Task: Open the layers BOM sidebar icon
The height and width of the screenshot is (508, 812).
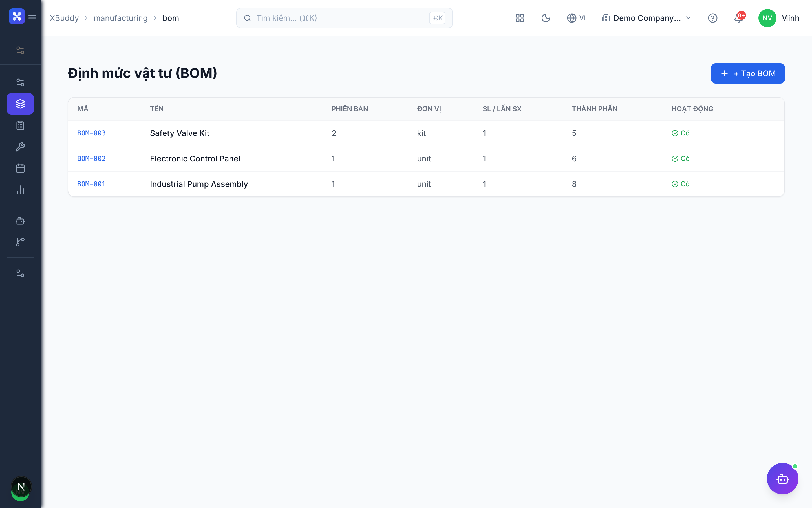Action: [20, 104]
